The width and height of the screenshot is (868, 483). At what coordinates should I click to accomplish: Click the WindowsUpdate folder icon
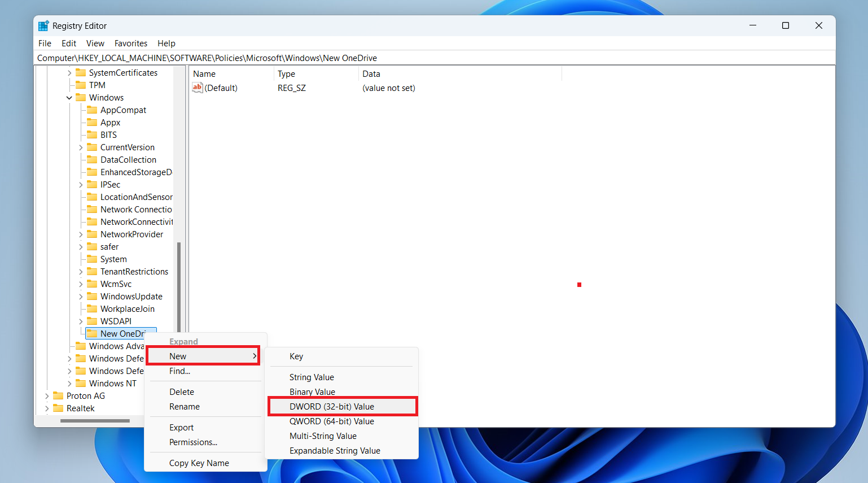point(92,296)
